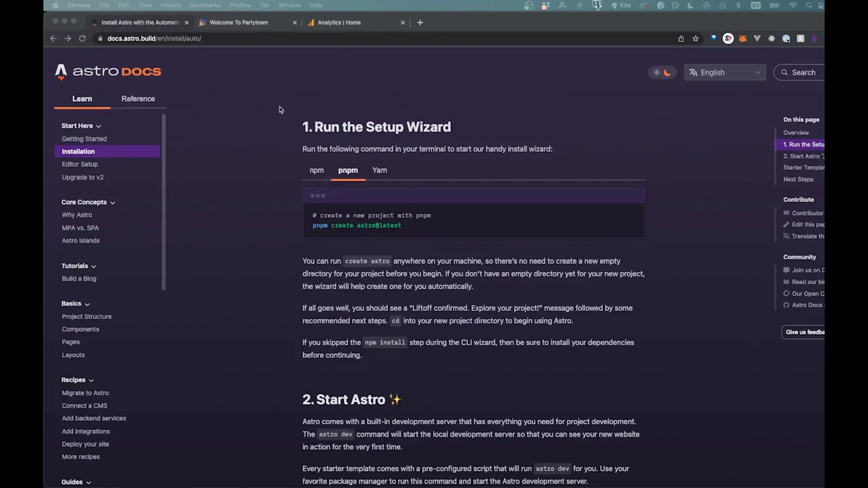Viewport: 868px width, 488px height.
Task: Open Build a Blog tutorial
Action: (x=79, y=279)
